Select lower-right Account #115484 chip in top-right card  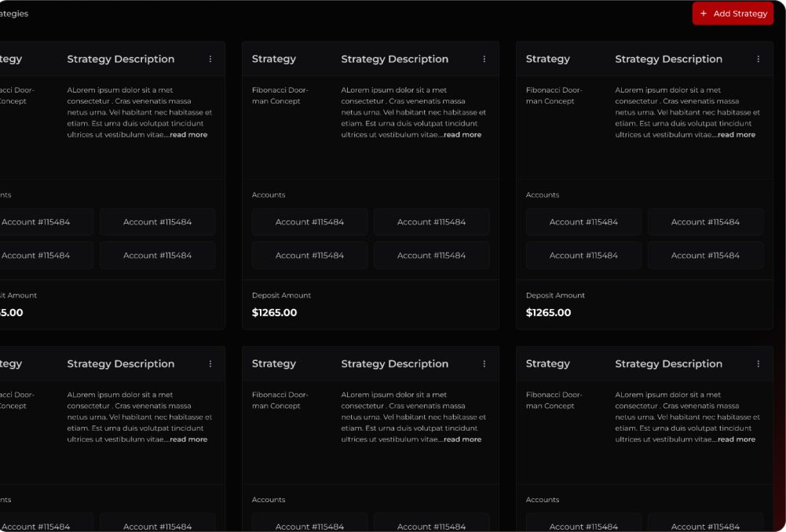(705, 256)
